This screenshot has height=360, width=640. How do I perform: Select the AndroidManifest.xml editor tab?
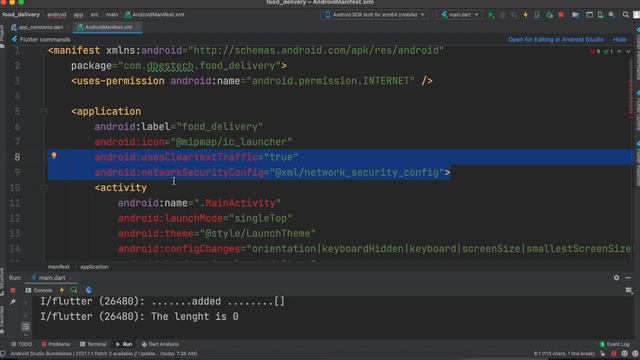(x=109, y=27)
